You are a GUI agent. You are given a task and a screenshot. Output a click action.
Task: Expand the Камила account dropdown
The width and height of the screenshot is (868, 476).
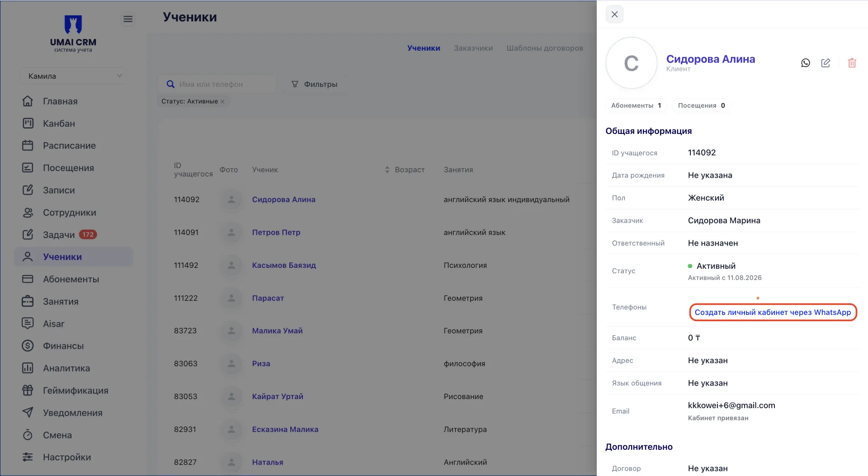[73, 76]
